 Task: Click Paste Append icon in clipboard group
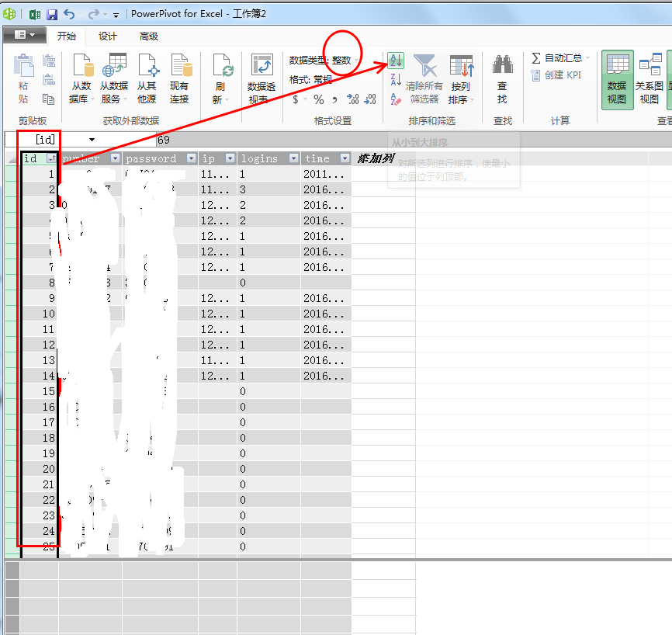pyautogui.click(x=48, y=61)
